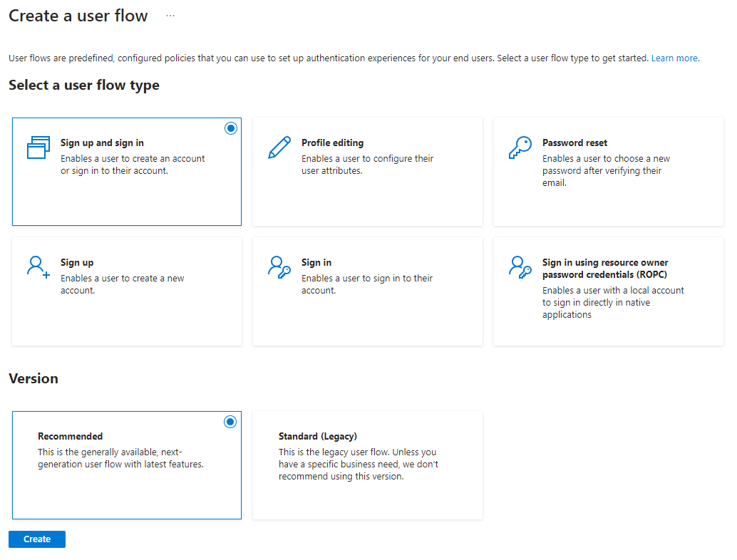Click the Sign up user-plus icon

(x=38, y=267)
